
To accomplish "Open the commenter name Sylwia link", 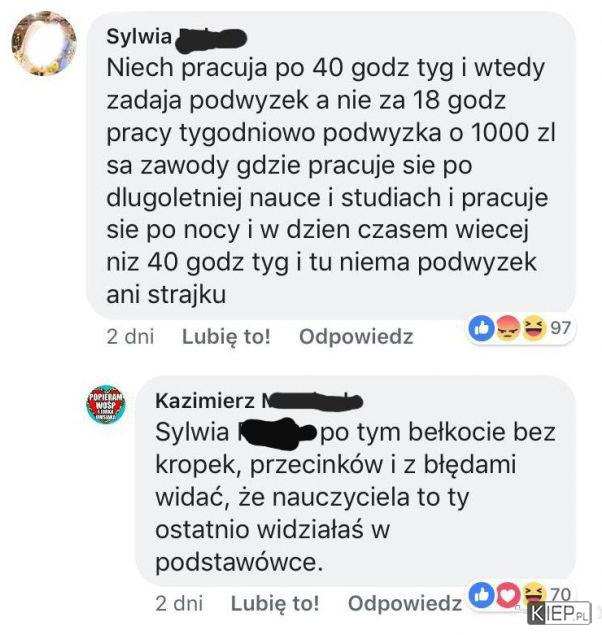I will coord(177,38).
